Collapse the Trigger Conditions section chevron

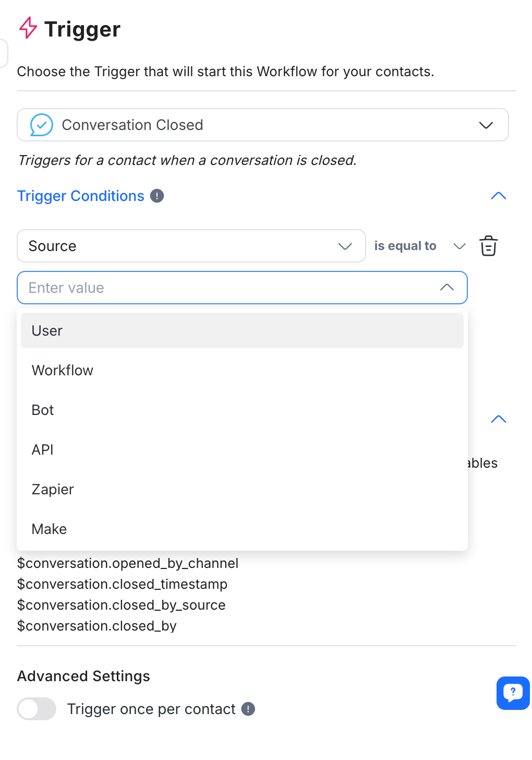tap(499, 196)
